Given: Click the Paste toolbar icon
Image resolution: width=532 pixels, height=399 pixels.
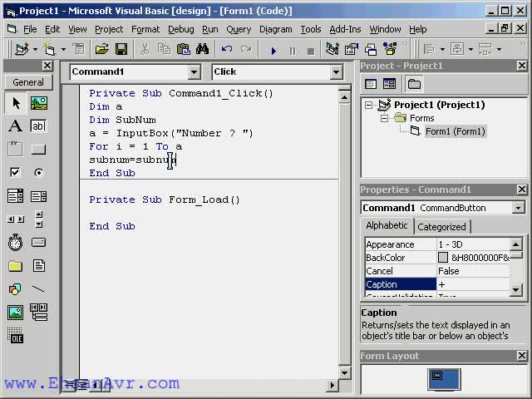Looking at the screenshot, I should click(x=184, y=50).
